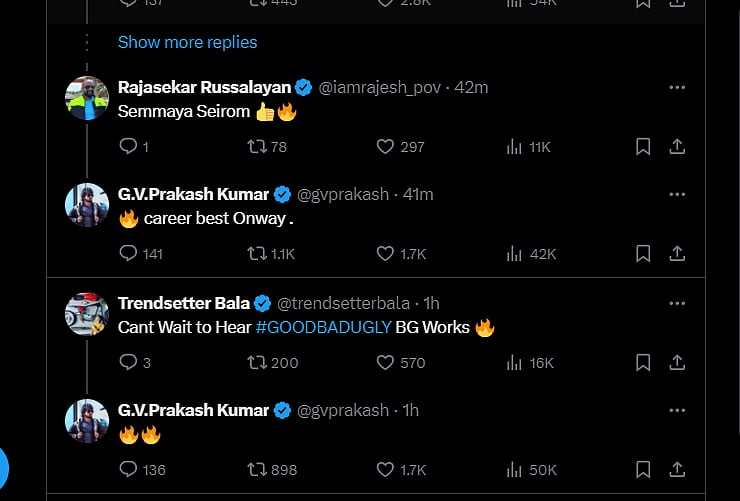The width and height of the screenshot is (740, 501).
Task: Share Rajasekar Russalayan's tweet
Action: (x=677, y=147)
